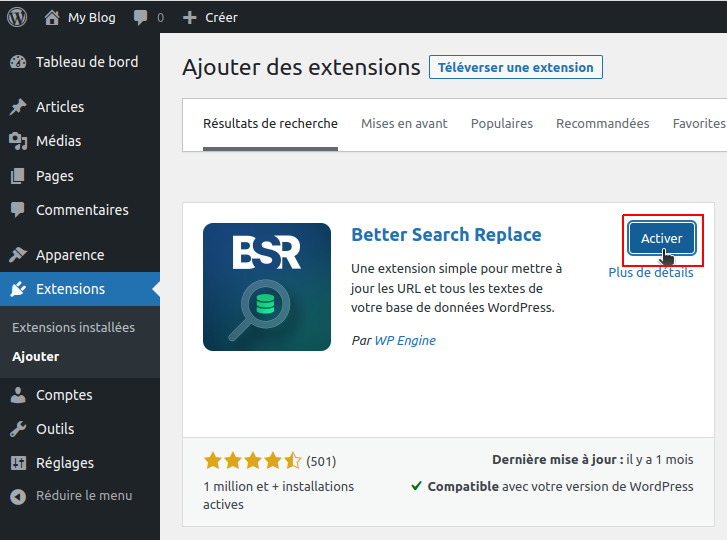Open the Recommandées tab
This screenshot has height=540, width=727.
pos(602,124)
